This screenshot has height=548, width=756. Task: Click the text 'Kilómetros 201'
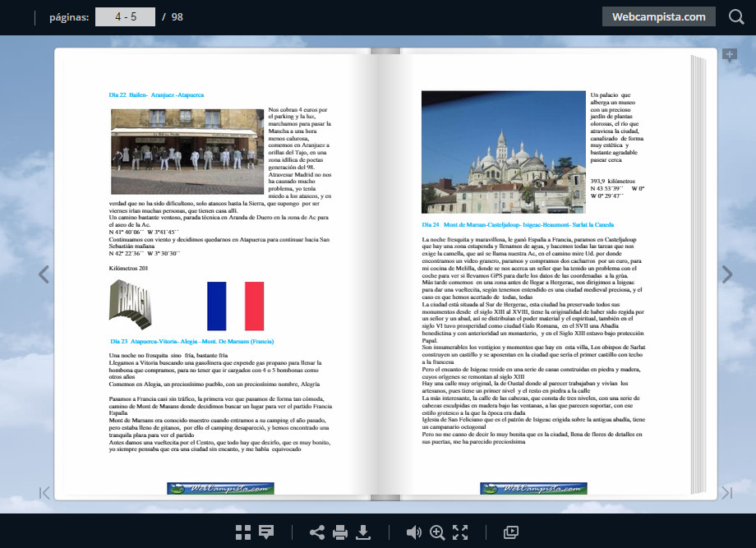click(128, 268)
